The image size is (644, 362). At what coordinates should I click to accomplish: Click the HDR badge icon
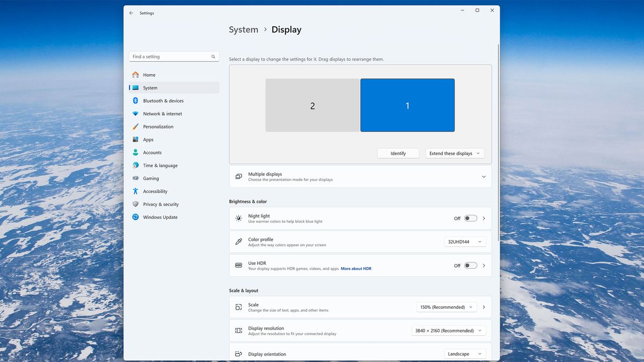coord(238,265)
